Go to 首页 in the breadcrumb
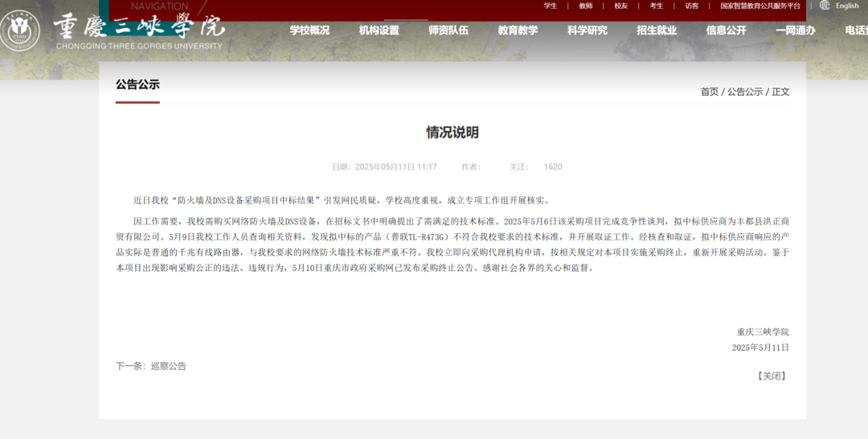This screenshot has width=868, height=439. pyautogui.click(x=710, y=92)
